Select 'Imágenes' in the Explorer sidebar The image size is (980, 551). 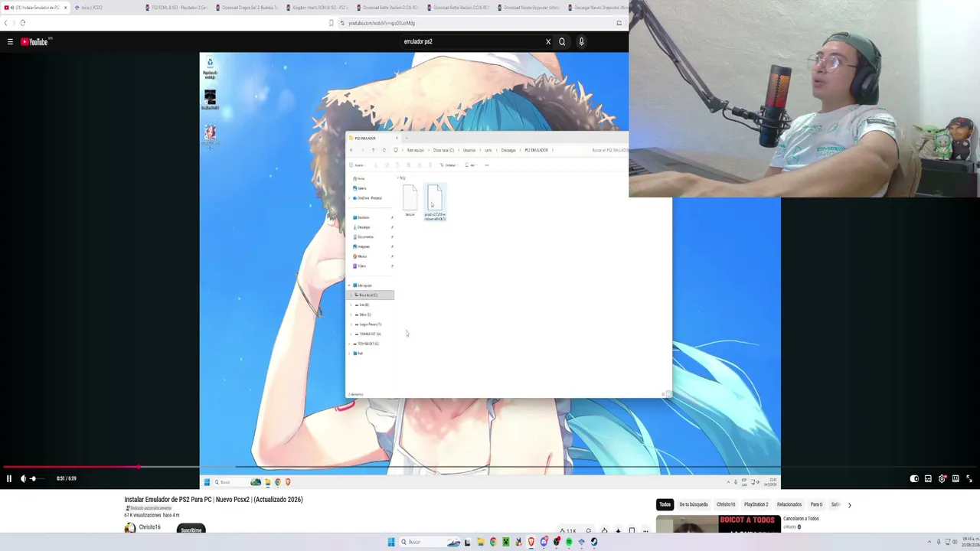point(364,246)
